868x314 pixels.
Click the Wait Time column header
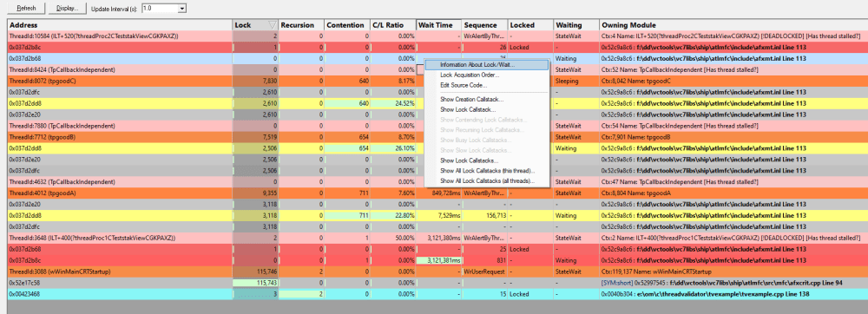(439, 25)
